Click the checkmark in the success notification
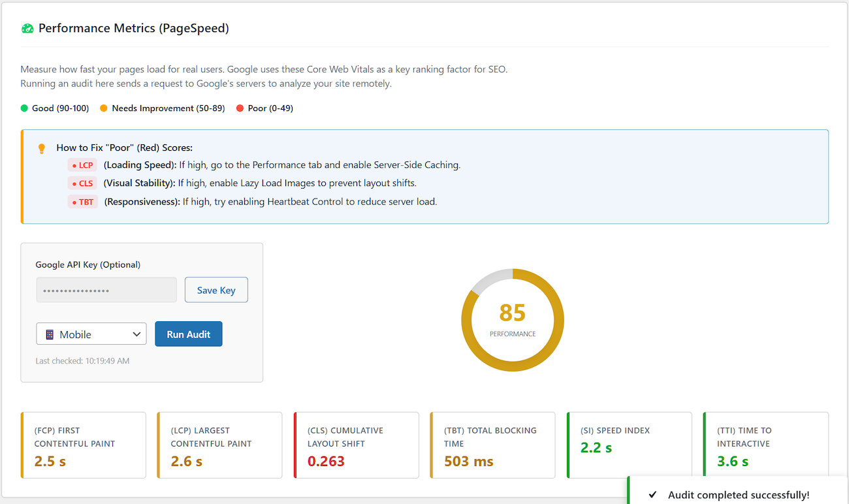 pyautogui.click(x=653, y=494)
